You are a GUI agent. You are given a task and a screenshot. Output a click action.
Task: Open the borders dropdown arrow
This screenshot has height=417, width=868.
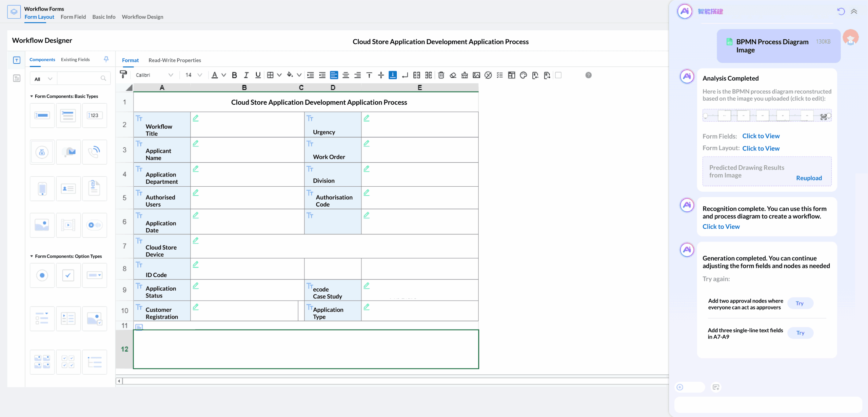tap(279, 75)
